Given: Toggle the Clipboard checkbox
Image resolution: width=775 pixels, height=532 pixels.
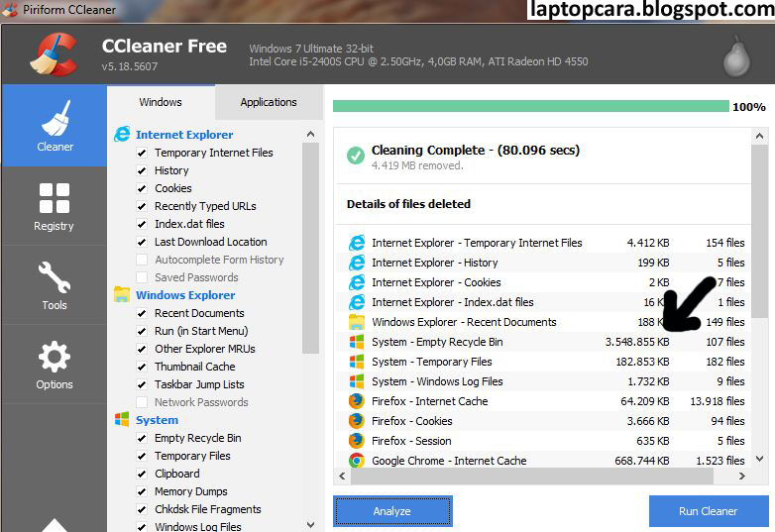Looking at the screenshot, I should pos(142,474).
